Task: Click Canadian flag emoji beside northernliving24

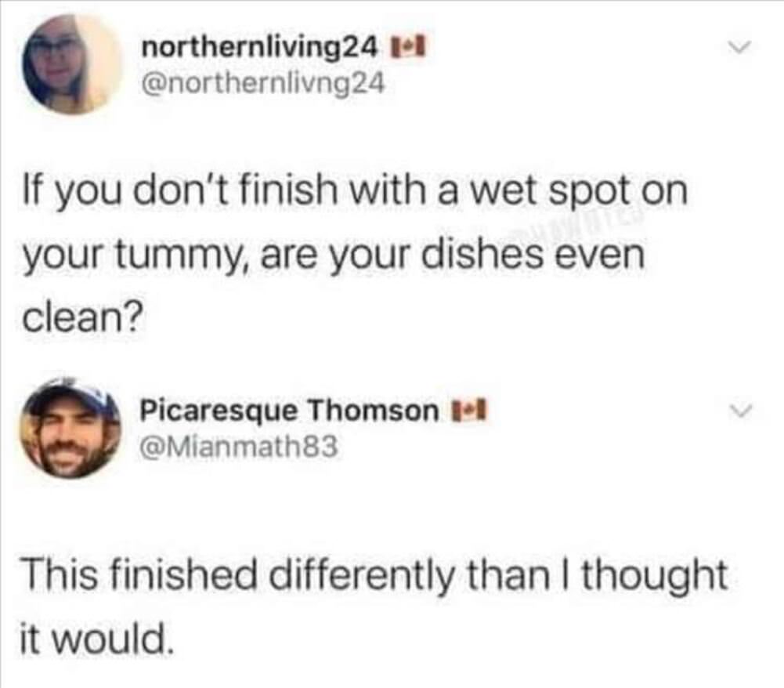Action: [407, 51]
